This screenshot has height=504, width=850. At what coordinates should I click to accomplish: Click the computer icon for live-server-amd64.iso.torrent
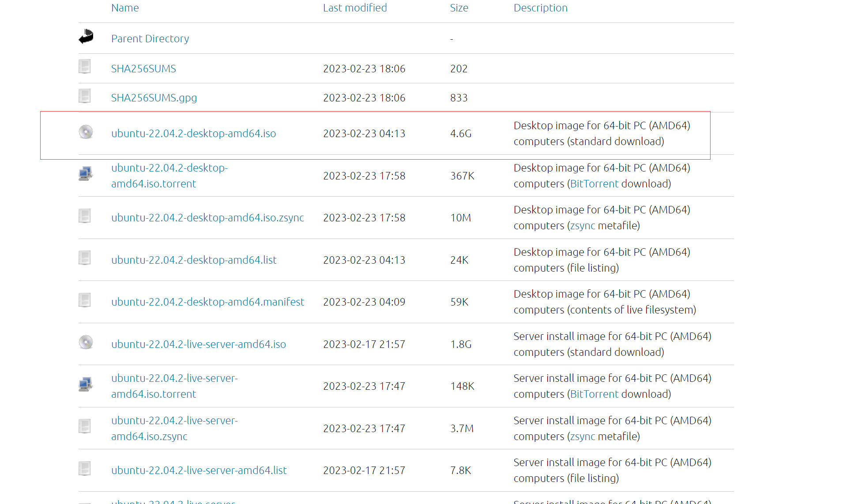(86, 385)
